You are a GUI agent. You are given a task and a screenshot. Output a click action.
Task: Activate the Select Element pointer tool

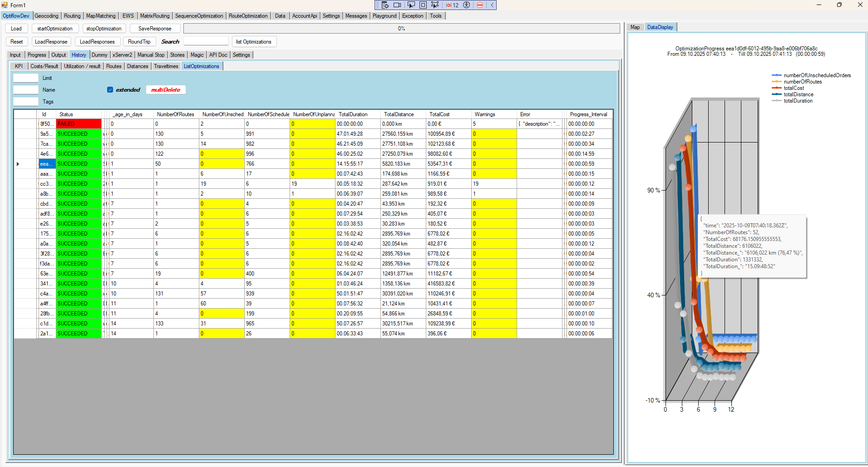[x=411, y=5]
